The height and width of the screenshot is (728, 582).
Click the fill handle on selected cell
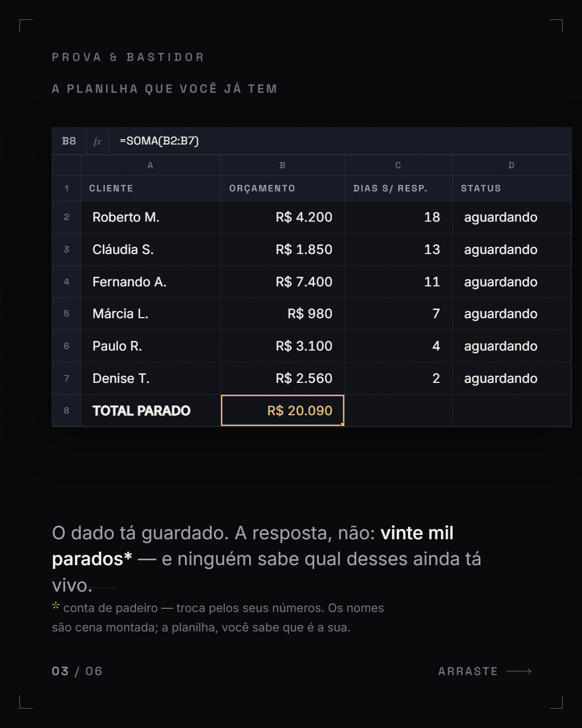click(x=343, y=424)
